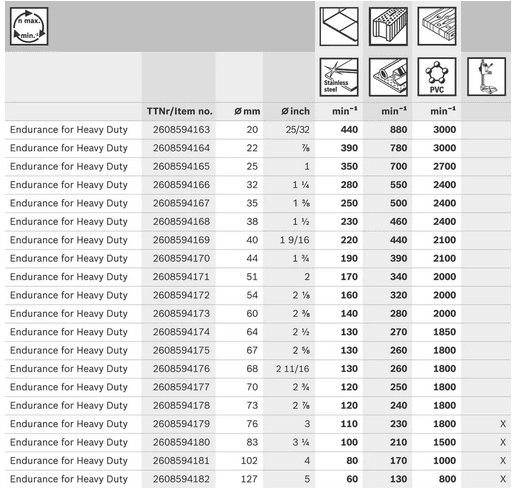Select item number 2608594176

pyautogui.click(x=181, y=369)
